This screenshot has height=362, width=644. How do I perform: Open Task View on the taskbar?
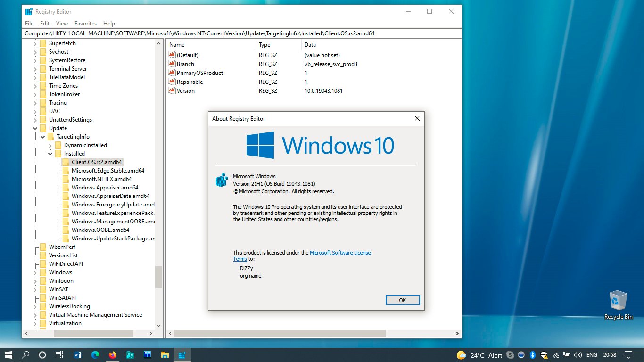coord(59,355)
